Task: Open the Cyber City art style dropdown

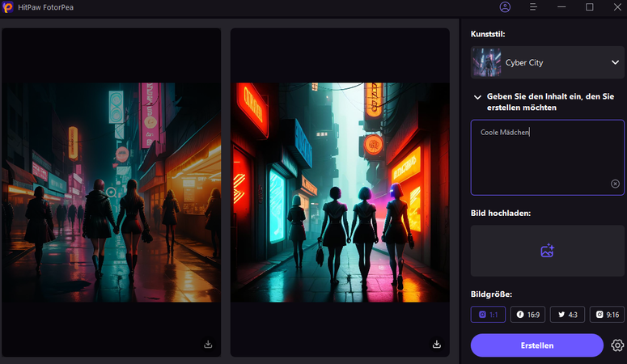Action: (x=614, y=62)
